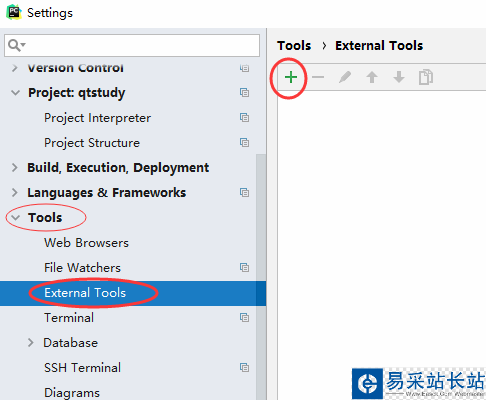486x400 pixels.
Task: Click the edit pencil icon
Action: pos(345,77)
